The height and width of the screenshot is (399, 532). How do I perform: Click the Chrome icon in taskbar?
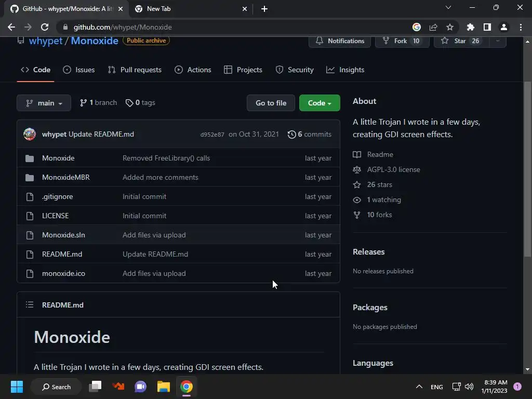(187, 387)
